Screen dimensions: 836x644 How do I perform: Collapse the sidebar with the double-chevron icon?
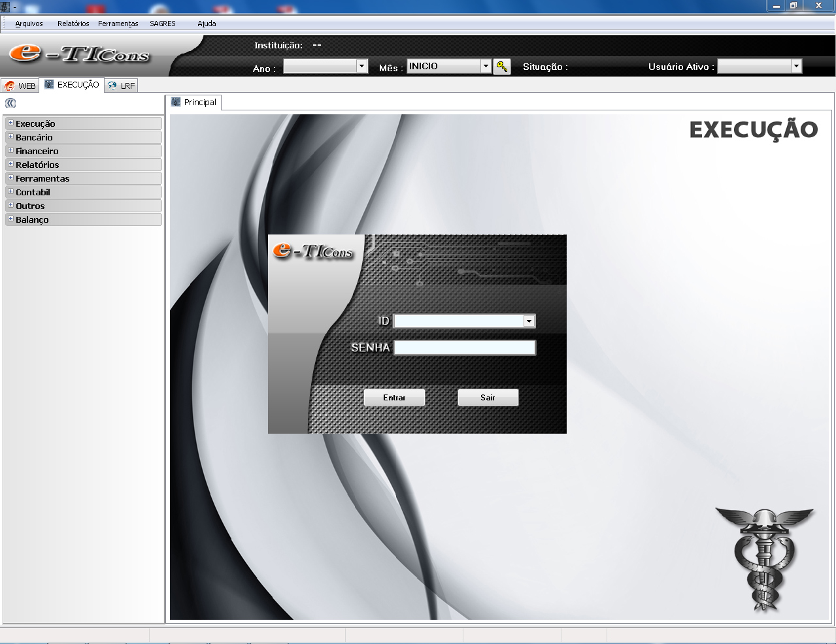10,103
